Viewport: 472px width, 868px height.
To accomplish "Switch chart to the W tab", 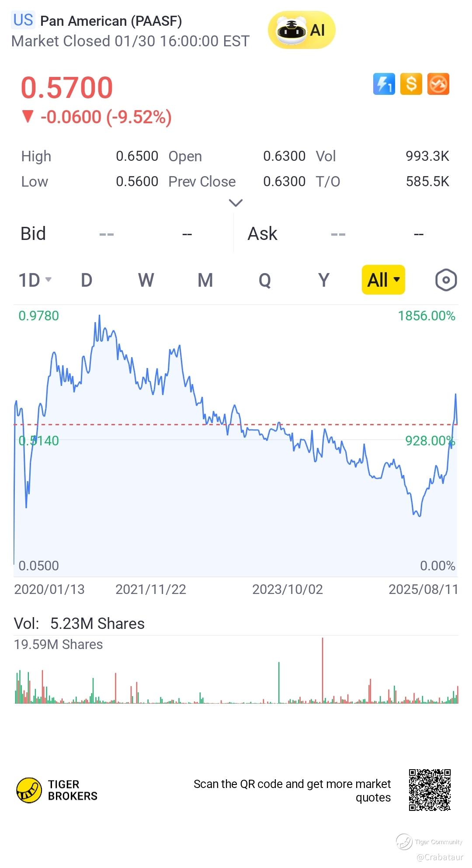I will point(146,280).
